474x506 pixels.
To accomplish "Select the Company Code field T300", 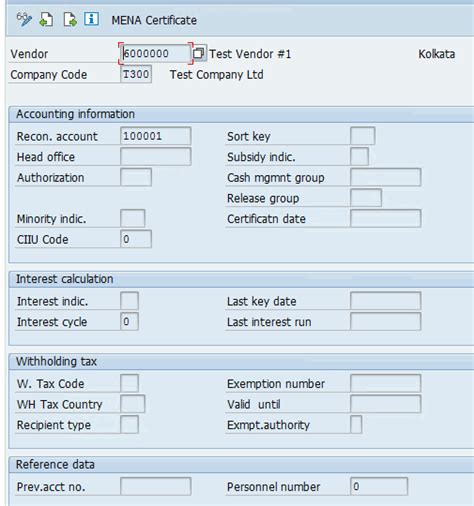I will tap(136, 74).
